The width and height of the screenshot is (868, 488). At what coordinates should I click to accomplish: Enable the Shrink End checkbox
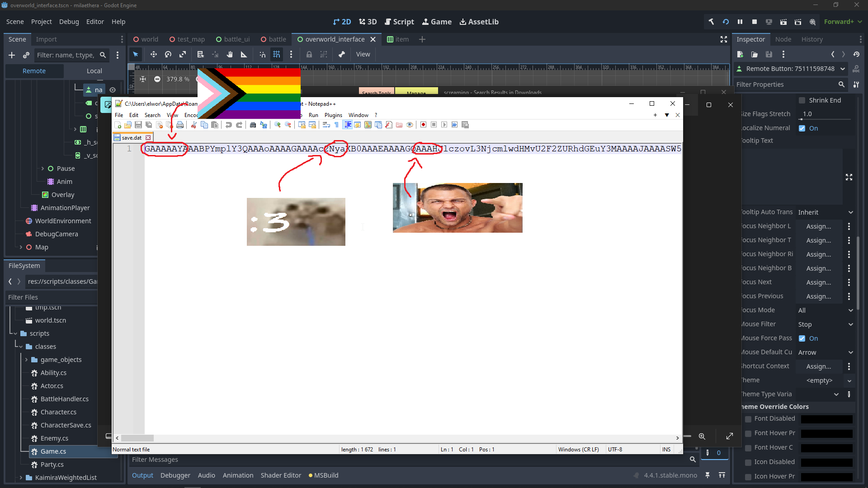(802, 100)
